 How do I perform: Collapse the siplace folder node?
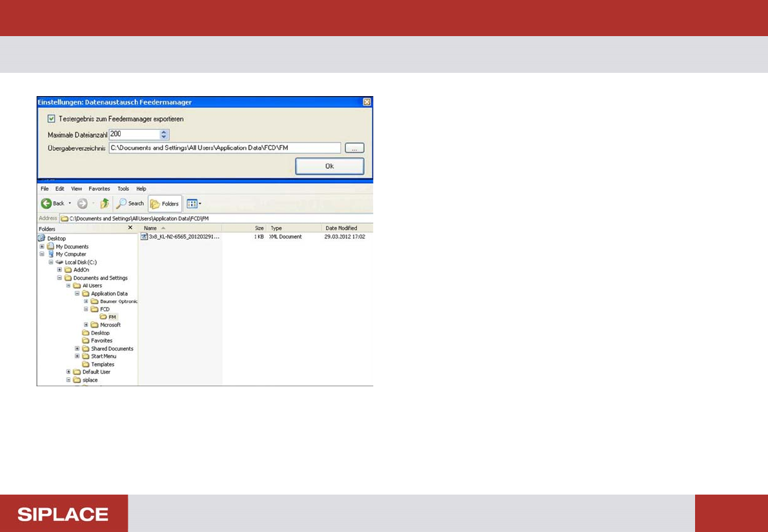[68, 380]
